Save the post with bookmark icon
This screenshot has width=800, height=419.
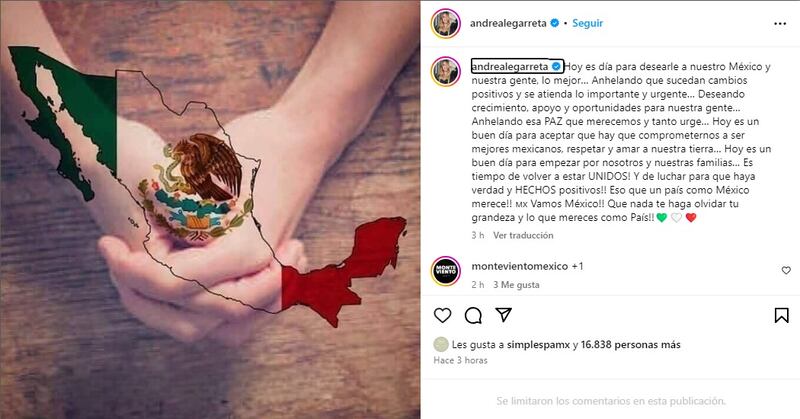[781, 315]
